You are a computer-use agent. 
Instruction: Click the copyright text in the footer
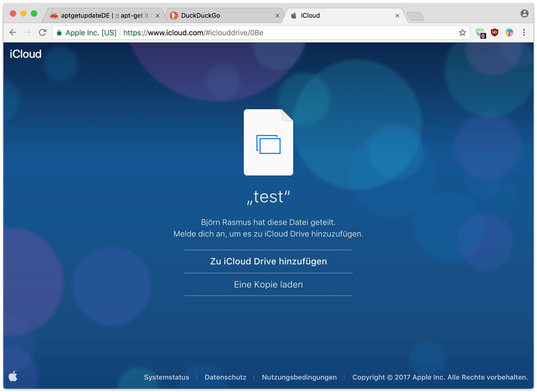tap(440, 377)
